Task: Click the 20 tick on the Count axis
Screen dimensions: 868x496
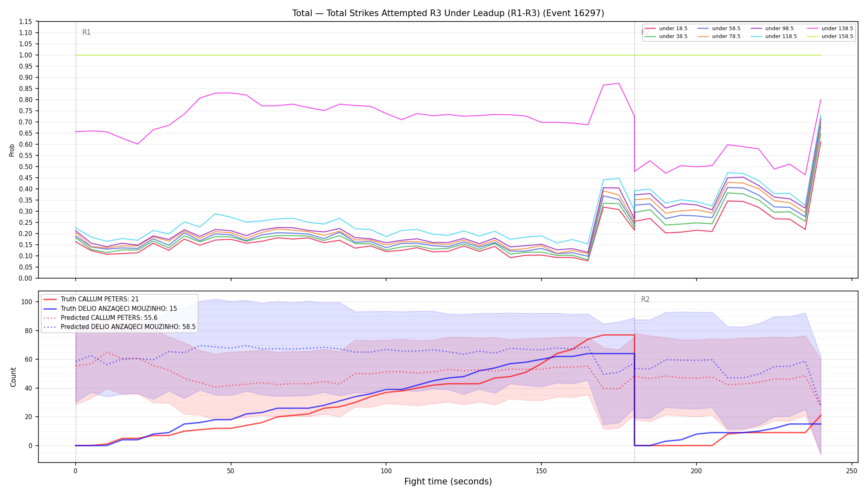Action: (29, 417)
